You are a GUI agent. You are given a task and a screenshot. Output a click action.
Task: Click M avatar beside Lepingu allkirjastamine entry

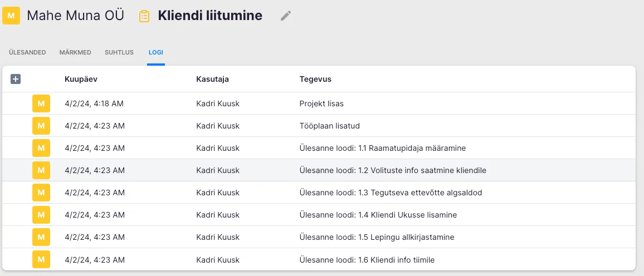click(x=41, y=237)
